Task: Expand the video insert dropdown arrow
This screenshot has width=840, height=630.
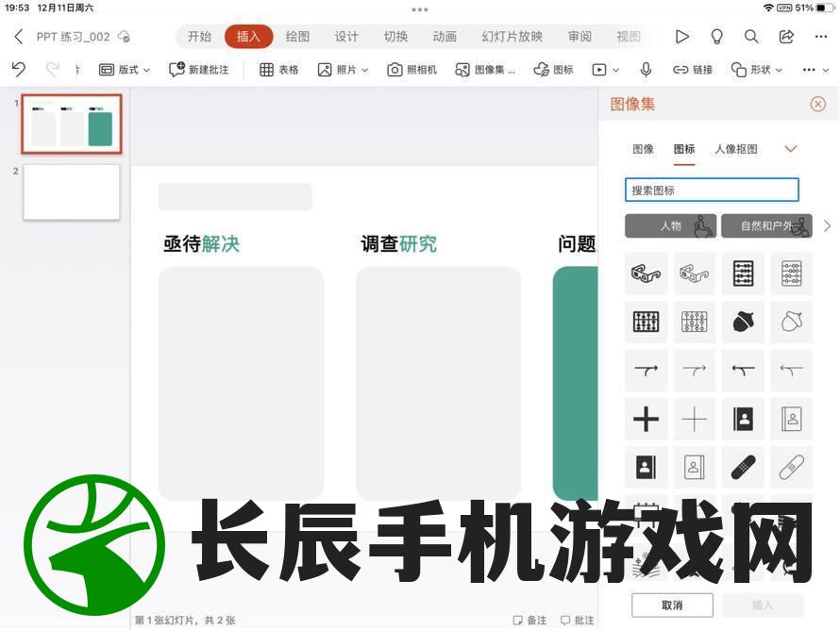Action: pos(616,70)
